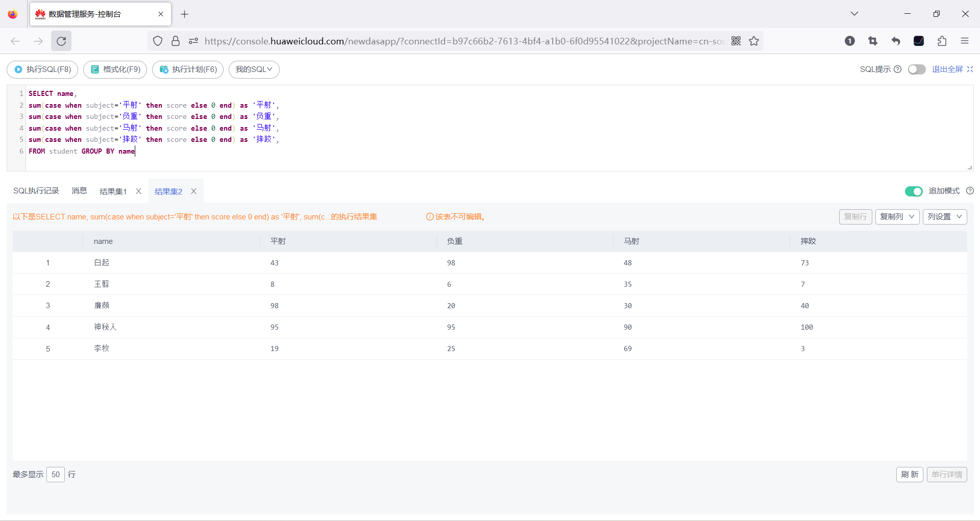Close the 结果集2 tab
This screenshot has height=521, width=980.
point(193,191)
